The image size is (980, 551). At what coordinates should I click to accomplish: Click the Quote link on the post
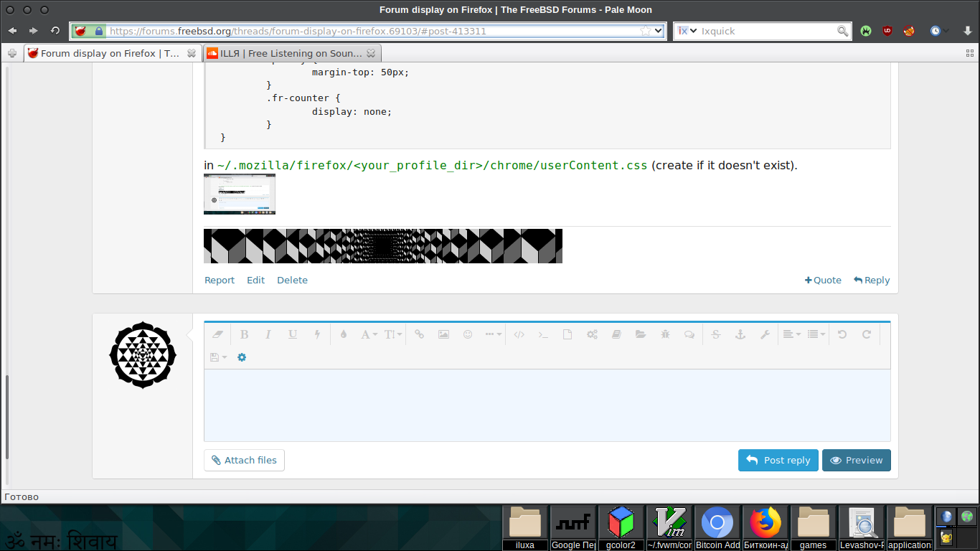point(823,281)
